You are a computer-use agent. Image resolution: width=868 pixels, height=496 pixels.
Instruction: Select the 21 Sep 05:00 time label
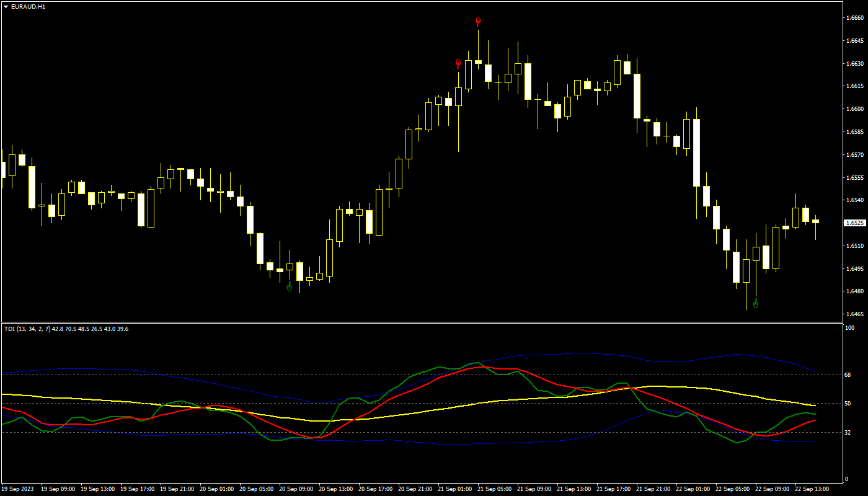pyautogui.click(x=494, y=489)
